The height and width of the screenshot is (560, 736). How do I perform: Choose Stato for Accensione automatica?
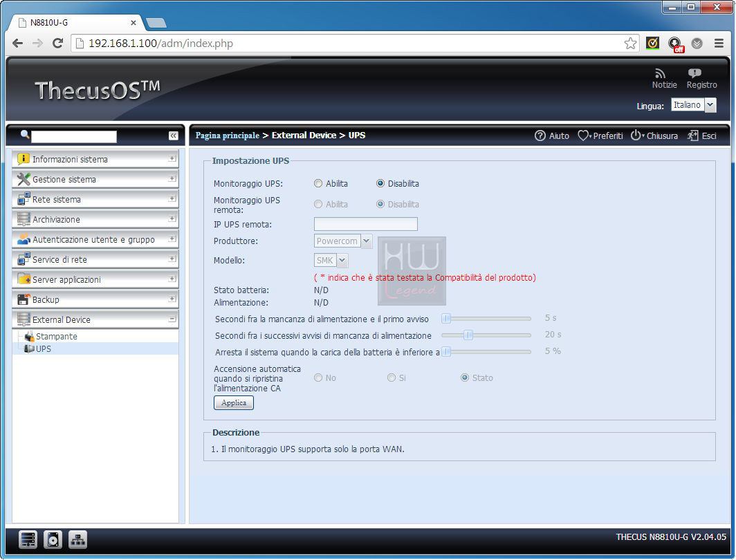coord(465,377)
